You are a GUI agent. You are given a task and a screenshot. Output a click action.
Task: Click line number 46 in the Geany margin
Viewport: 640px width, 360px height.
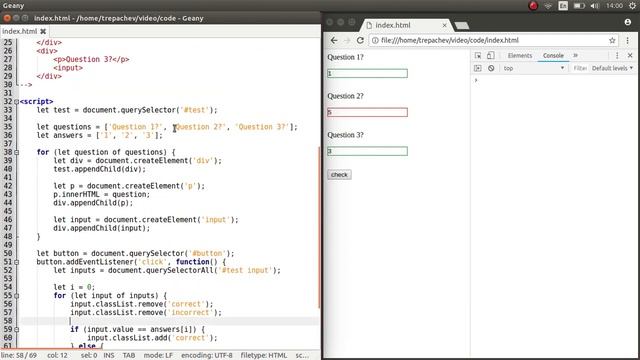coord(8,220)
